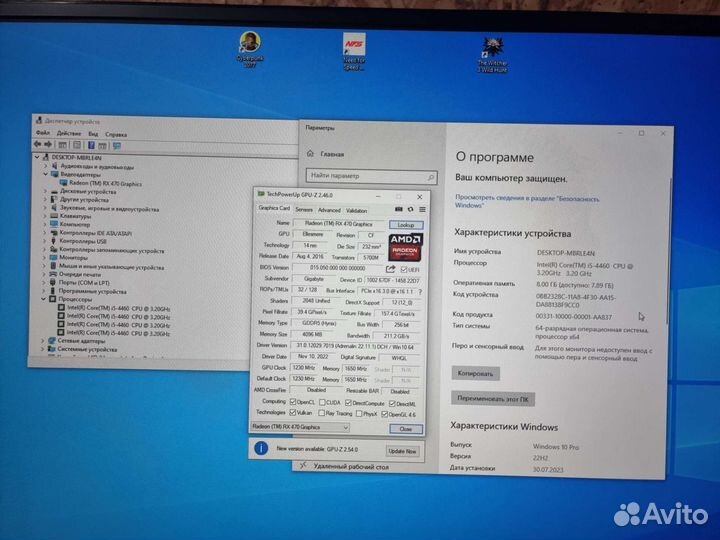
Task: Click the home icon beside Главная in Settings
Action: click(310, 153)
